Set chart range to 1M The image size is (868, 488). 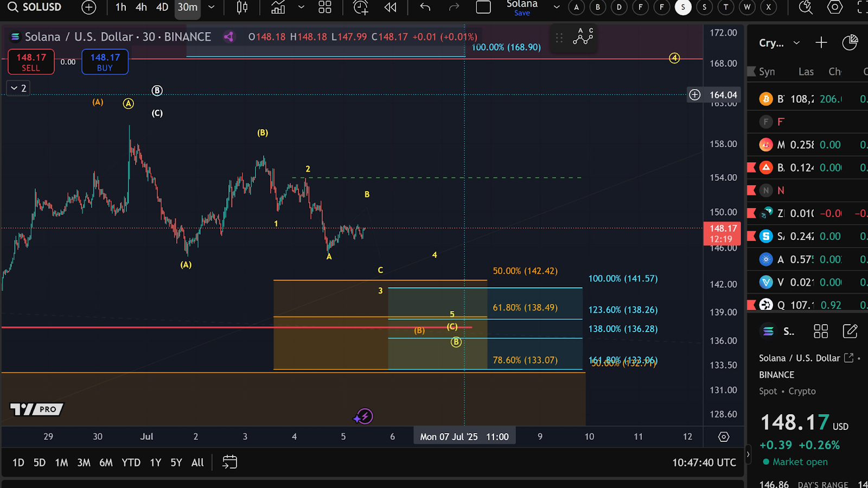click(x=61, y=462)
